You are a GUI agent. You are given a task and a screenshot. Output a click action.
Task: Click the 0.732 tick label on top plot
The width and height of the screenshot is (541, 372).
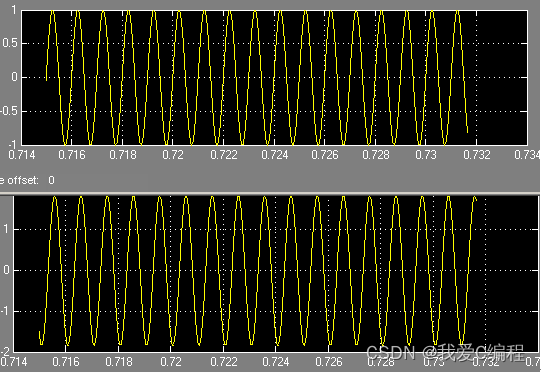pos(476,155)
